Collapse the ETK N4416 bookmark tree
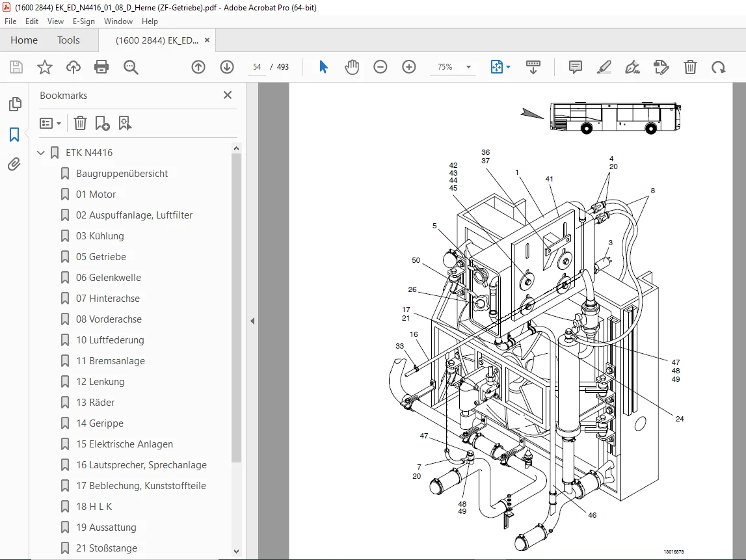The image size is (746, 560). coord(41,153)
